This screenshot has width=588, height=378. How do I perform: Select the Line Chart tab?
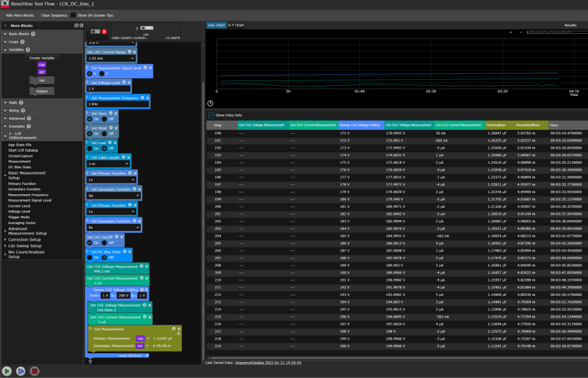[216, 25]
